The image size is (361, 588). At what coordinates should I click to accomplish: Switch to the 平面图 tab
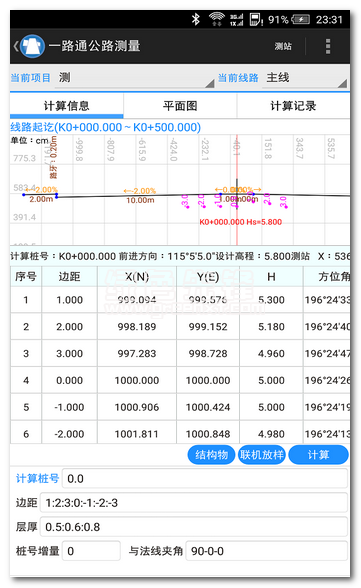(180, 106)
